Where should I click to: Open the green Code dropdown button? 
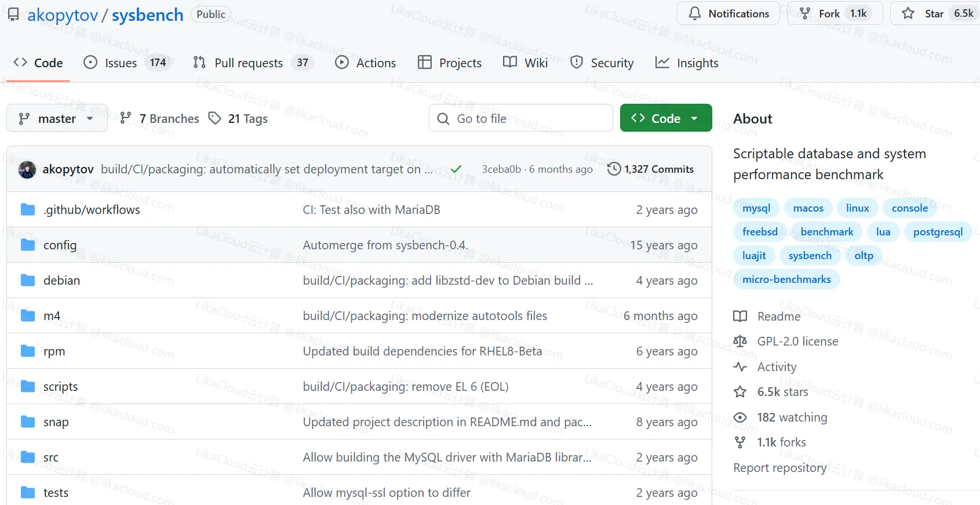point(665,118)
